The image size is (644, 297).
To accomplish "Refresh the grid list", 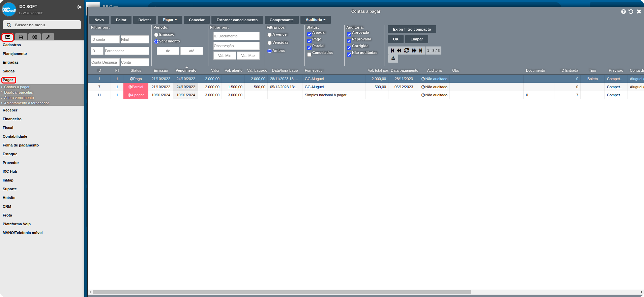I will tap(407, 51).
